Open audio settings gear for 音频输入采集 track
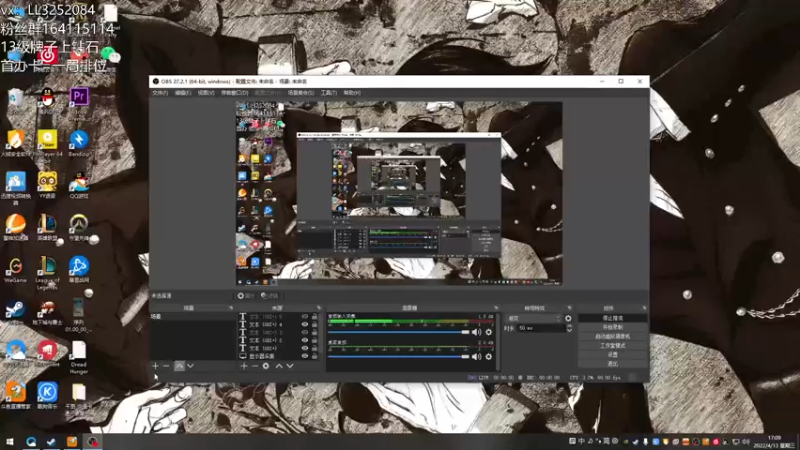This screenshot has height=450, width=800. (489, 332)
